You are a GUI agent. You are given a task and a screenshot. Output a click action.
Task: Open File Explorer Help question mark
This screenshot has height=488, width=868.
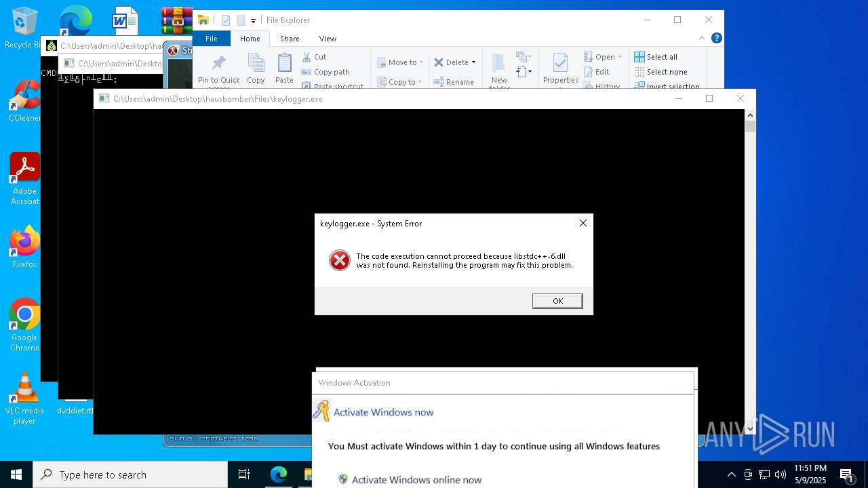coord(716,39)
